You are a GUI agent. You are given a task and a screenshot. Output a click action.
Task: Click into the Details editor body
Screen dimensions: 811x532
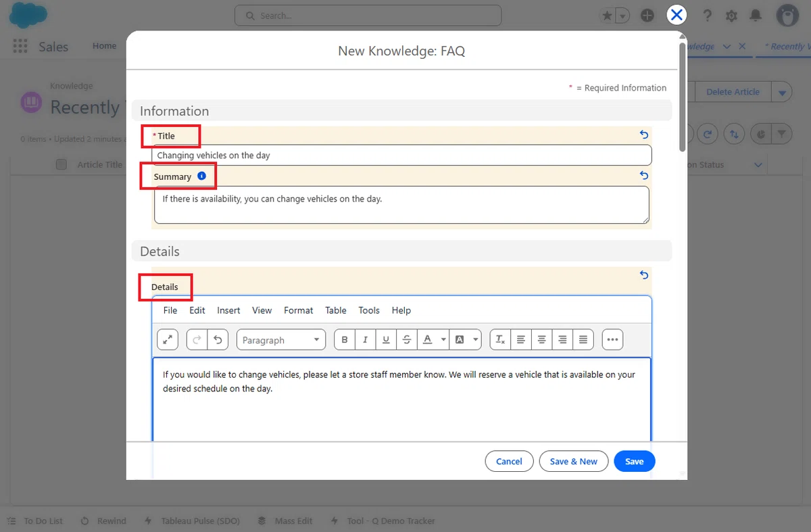(401, 400)
